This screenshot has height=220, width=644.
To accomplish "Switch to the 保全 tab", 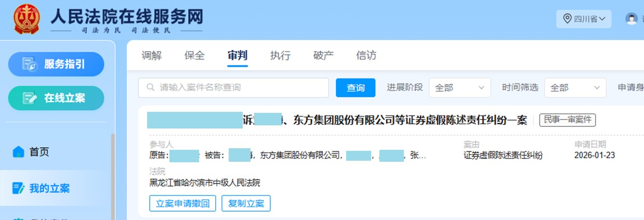I will (x=194, y=56).
